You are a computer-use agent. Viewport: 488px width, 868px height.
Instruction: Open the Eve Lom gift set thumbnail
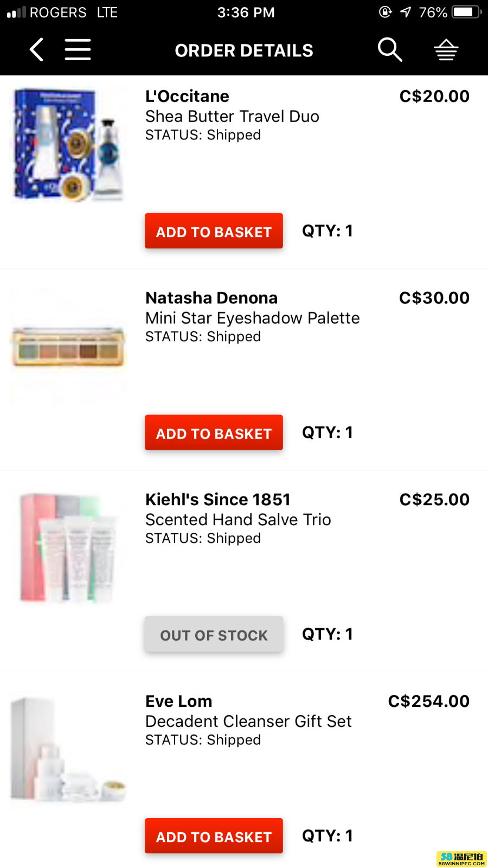pyautogui.click(x=68, y=750)
